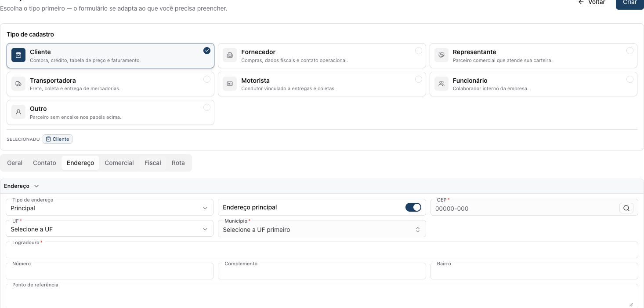
Task: Select the Motorista radio option
Action: tap(419, 79)
